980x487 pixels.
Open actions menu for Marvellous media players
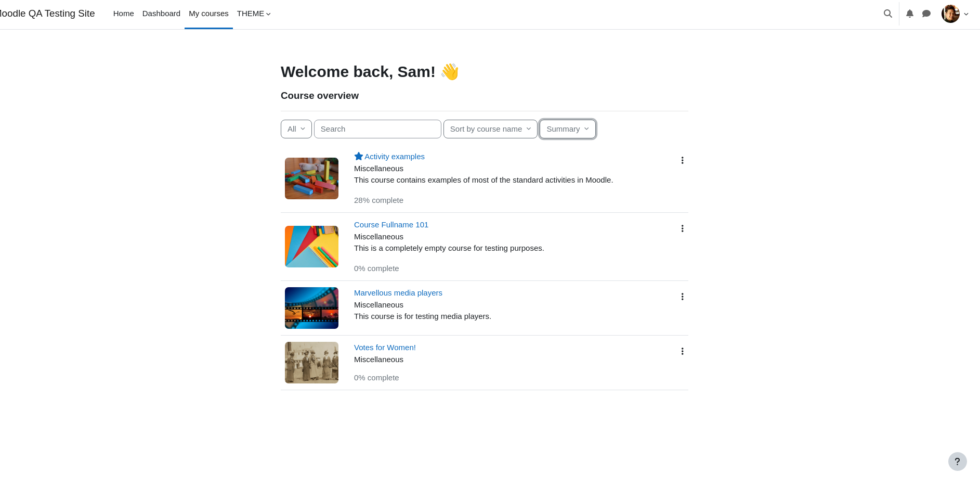point(682,297)
